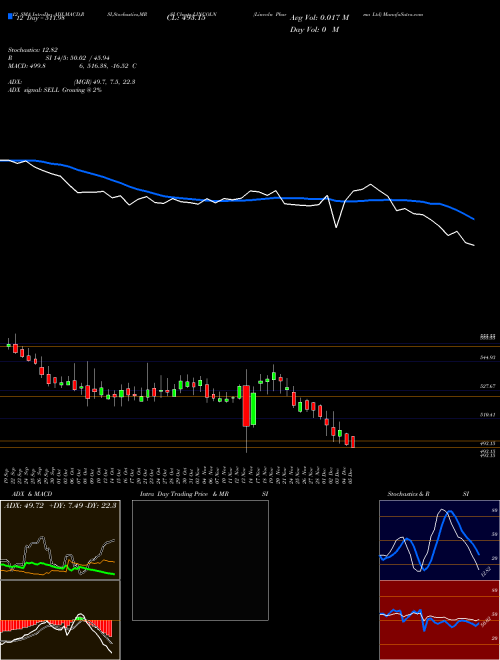Click the large green candlestick beside the red one
Image resolution: width=500 pixels, height=660 pixels.
point(253,409)
